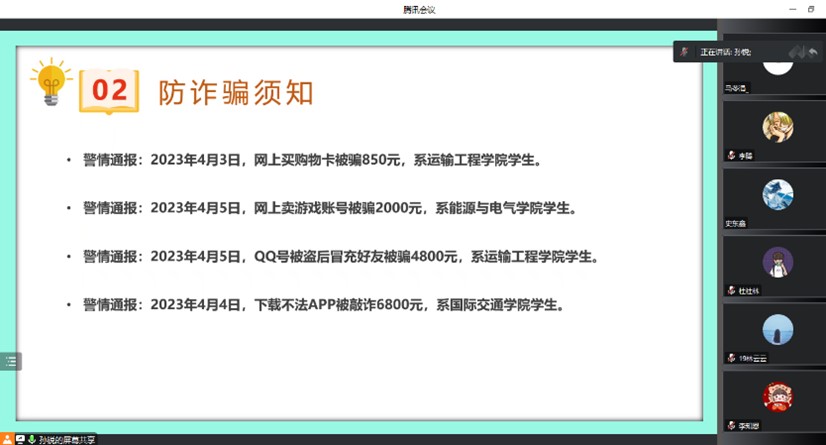826x445 pixels.
Task: Click the muted microphone icon in speaking bar
Action: [x=685, y=52]
